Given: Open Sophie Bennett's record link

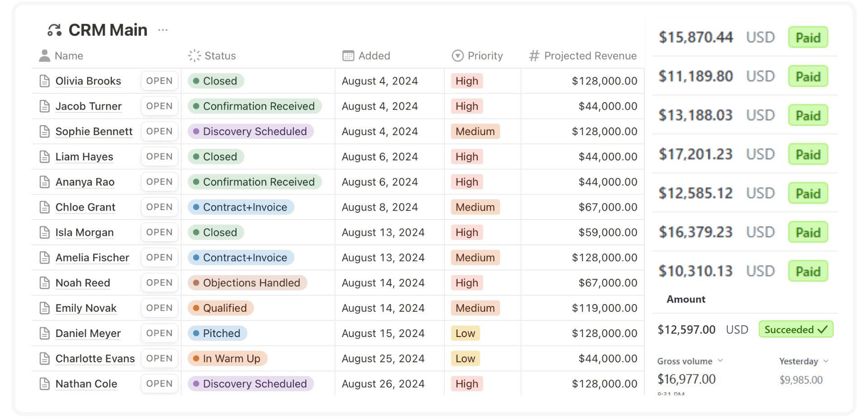Looking at the screenshot, I should click(x=94, y=131).
